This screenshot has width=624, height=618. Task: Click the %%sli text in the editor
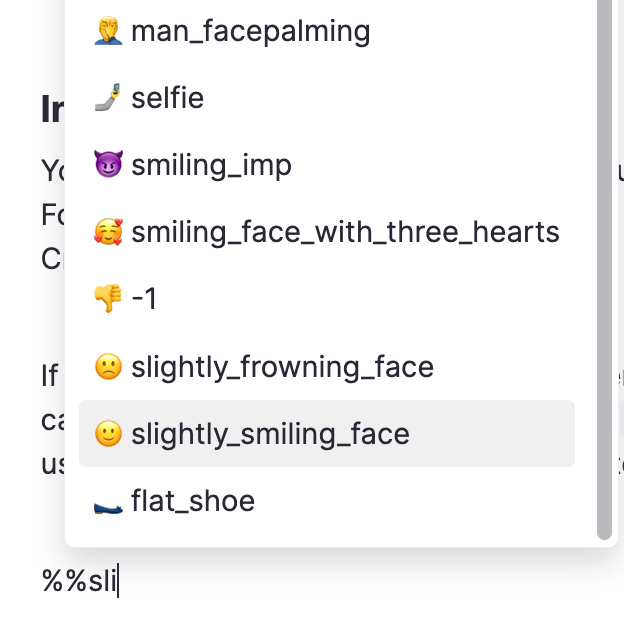click(x=78, y=579)
